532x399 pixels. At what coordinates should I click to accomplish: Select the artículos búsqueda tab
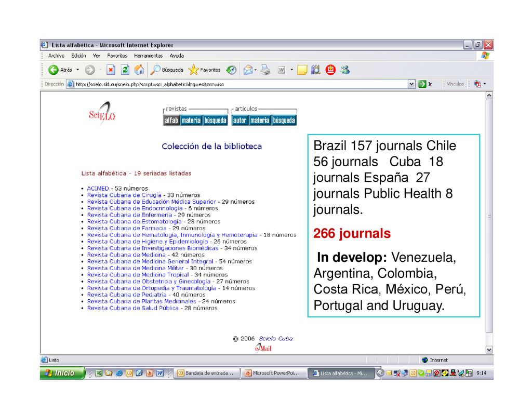[x=284, y=121]
